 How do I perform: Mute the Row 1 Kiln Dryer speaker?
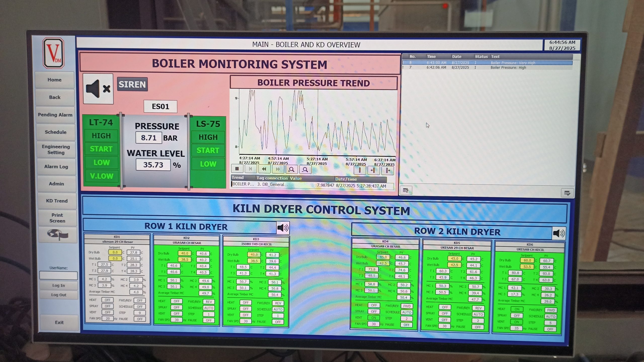[x=283, y=228]
